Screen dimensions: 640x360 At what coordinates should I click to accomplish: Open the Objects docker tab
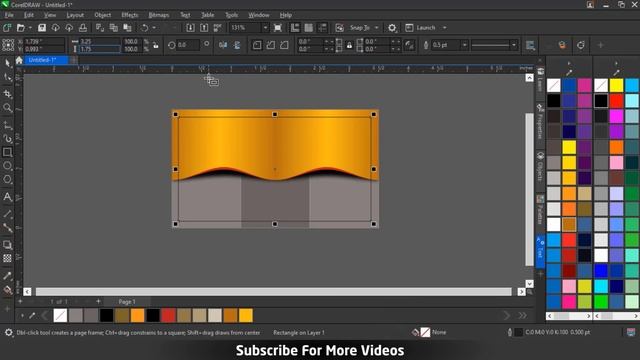540,167
